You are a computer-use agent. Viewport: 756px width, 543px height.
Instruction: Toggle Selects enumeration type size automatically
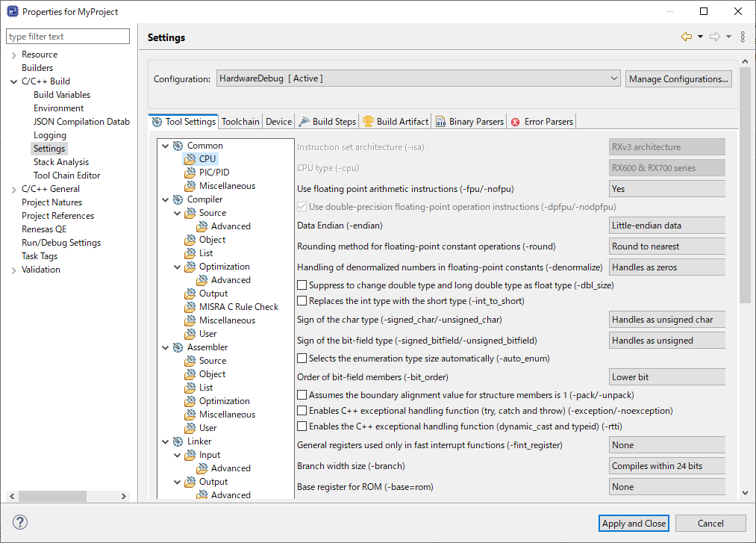coord(302,358)
